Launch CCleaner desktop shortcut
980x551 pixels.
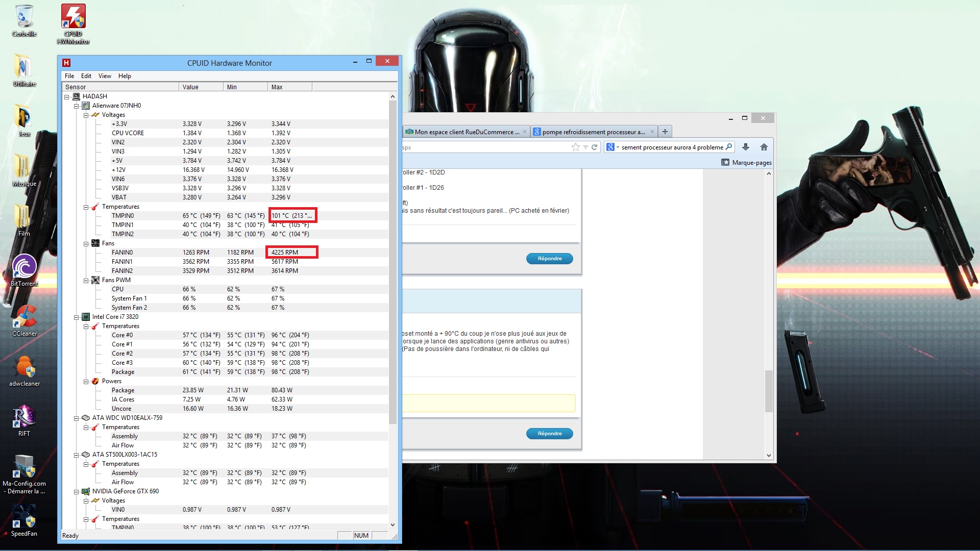coord(24,320)
